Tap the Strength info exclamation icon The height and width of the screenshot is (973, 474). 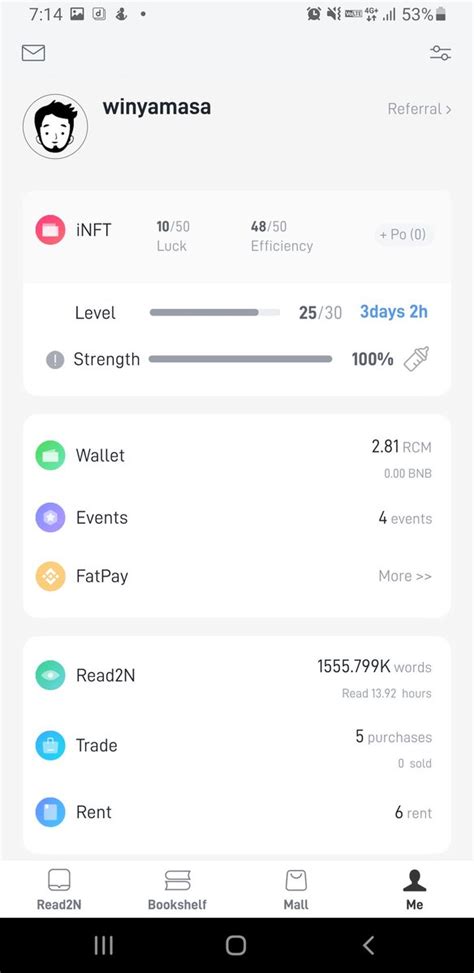tap(55, 359)
